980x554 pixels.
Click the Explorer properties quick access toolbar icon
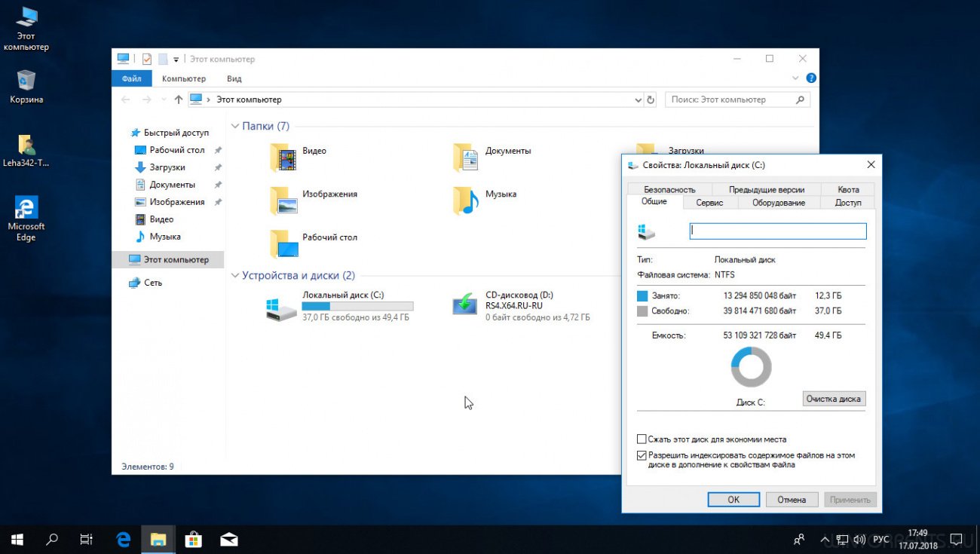coord(147,59)
